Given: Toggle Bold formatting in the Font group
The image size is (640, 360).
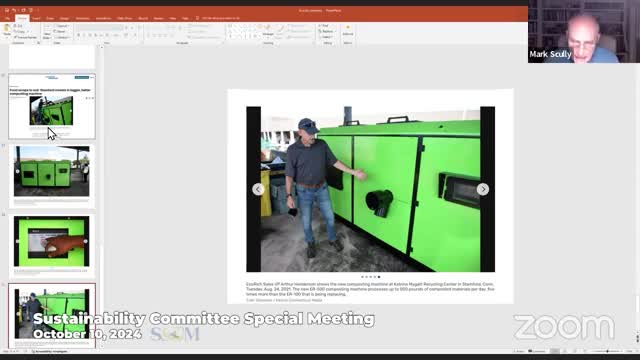Looking at the screenshot, I should [x=78, y=36].
